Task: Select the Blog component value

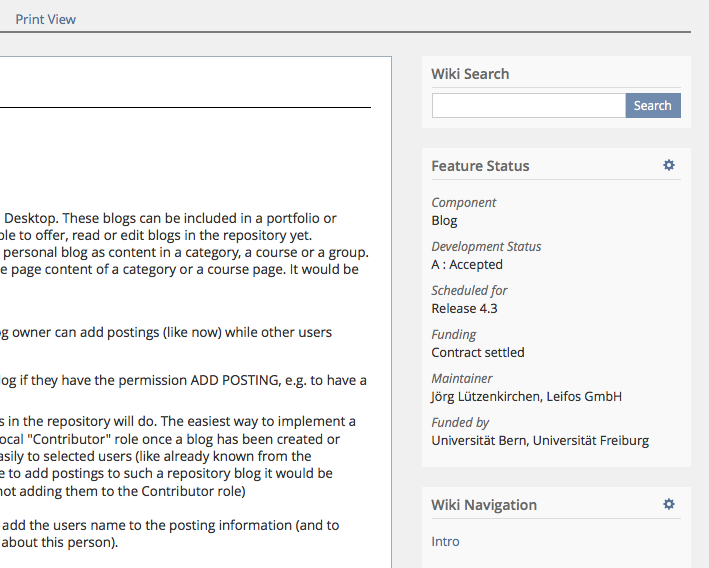Action: [x=444, y=220]
